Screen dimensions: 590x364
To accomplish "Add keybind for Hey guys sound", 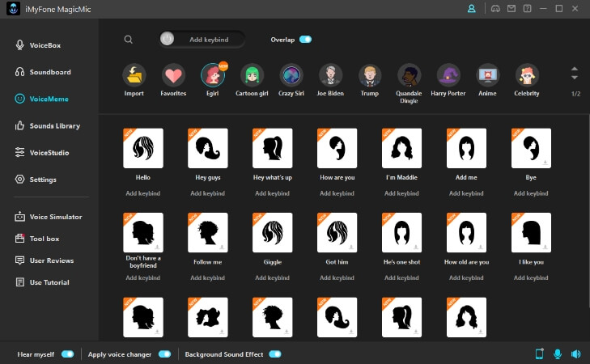I will [x=208, y=193].
